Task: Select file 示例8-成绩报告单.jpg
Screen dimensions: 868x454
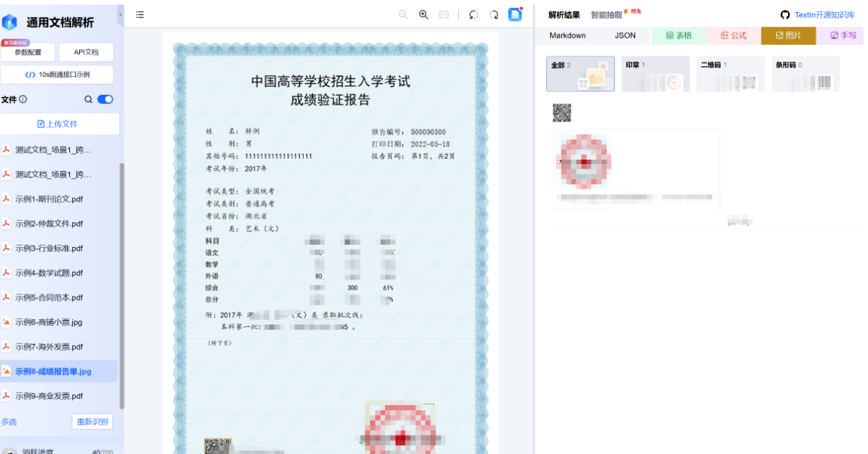Action: 59,371
